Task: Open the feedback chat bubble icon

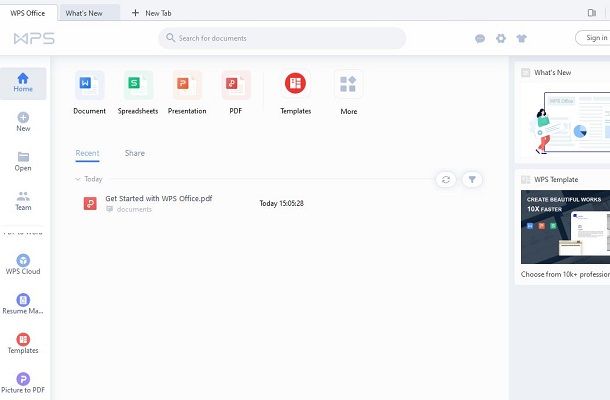Action: pos(480,39)
